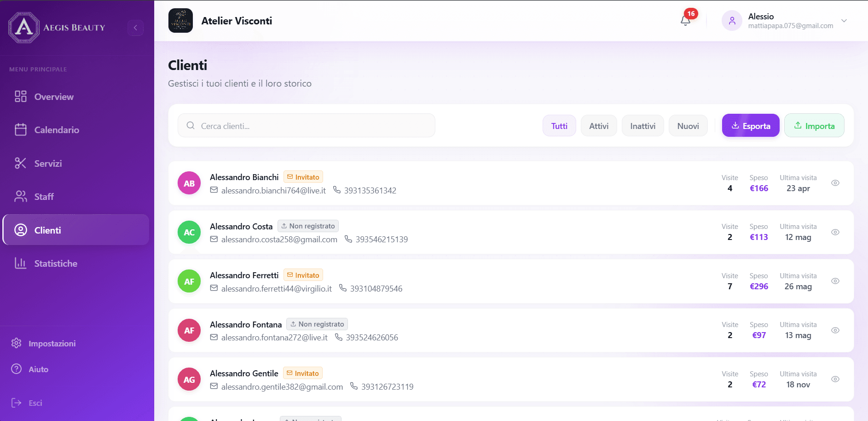View Alessandro Gentile details via eye icon
The height and width of the screenshot is (421, 868).
(x=835, y=379)
